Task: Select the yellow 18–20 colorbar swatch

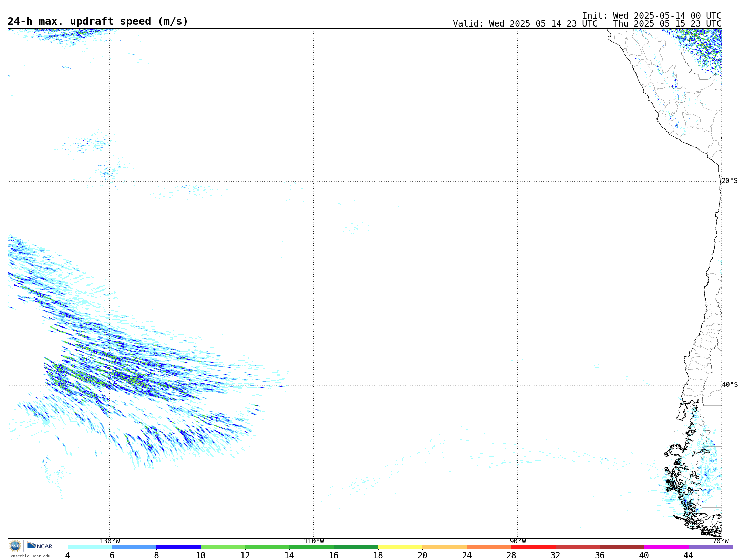Action: (x=400, y=547)
